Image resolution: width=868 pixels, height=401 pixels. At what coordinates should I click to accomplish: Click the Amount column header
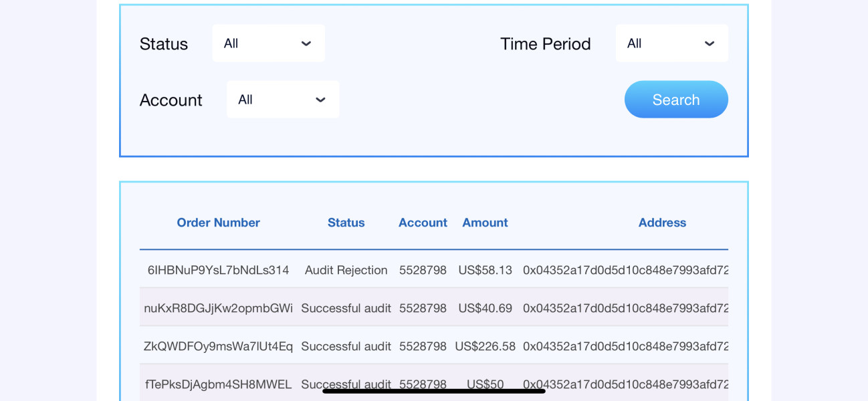[485, 223]
